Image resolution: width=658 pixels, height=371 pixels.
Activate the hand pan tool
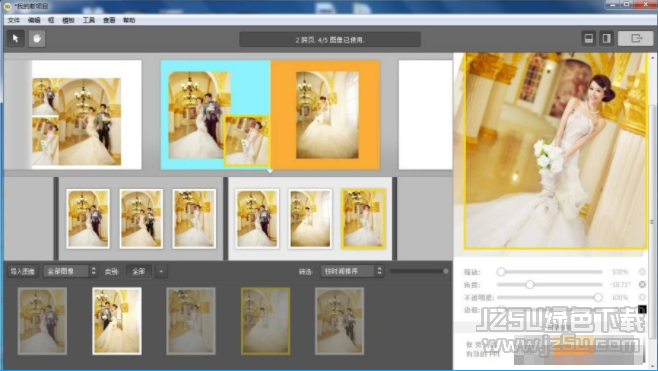tap(37, 39)
